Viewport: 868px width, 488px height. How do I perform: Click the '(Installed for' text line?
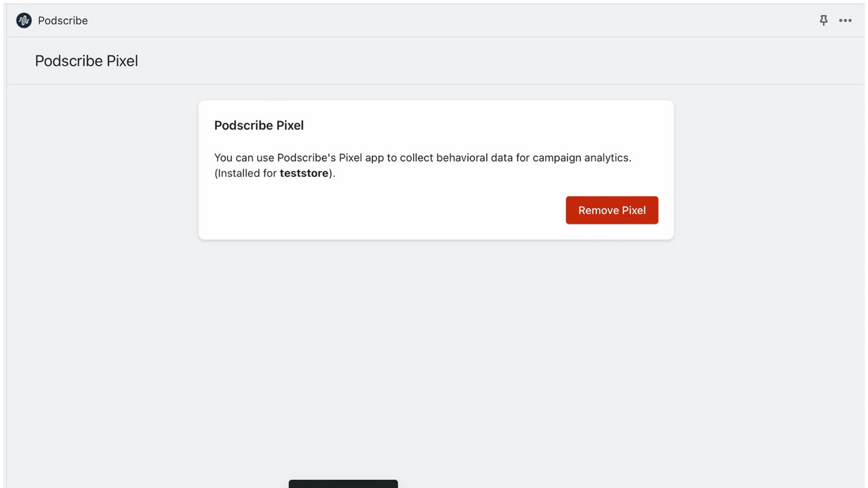tap(245, 173)
